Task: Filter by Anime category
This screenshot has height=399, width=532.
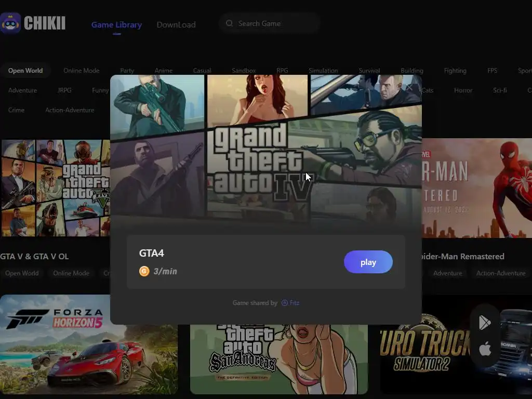Action: click(164, 71)
